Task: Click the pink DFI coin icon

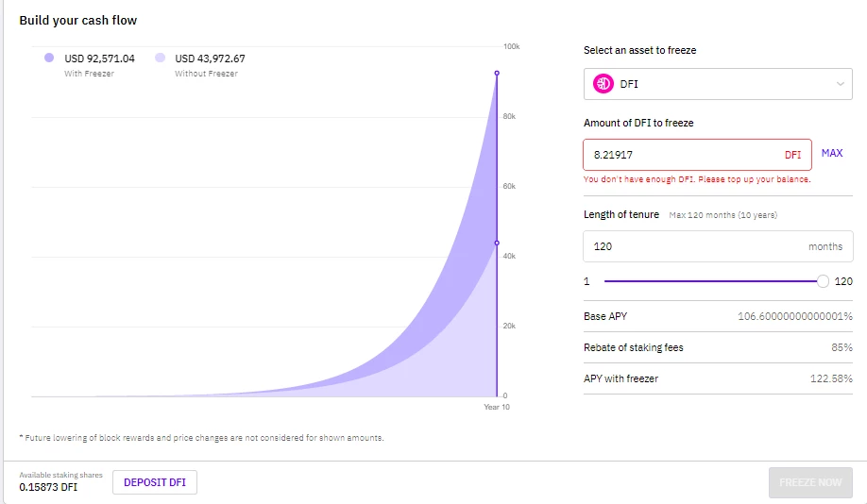Action: pyautogui.click(x=603, y=84)
